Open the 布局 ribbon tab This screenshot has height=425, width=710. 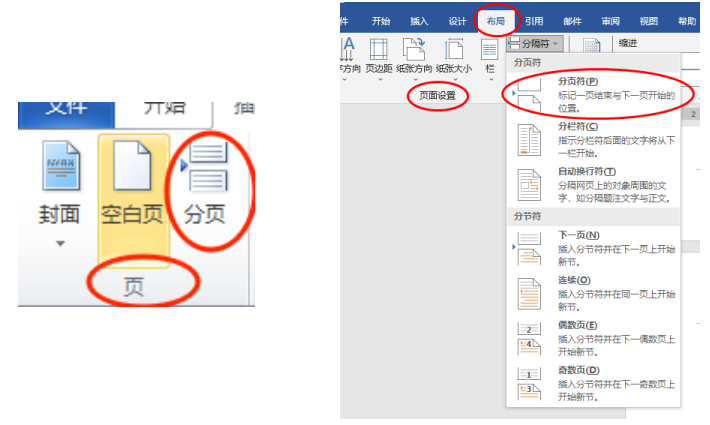coord(495,21)
